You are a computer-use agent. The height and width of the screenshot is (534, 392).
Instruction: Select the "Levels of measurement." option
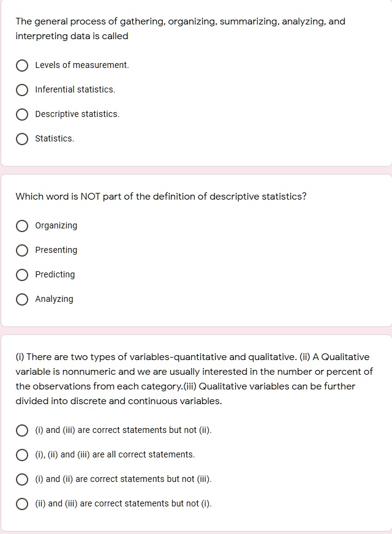[x=22, y=65]
